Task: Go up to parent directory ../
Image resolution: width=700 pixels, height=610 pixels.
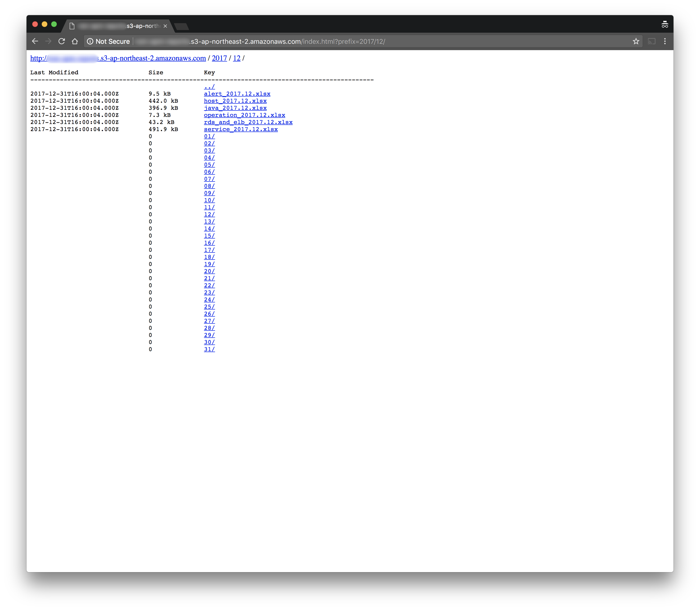Action: [x=209, y=86]
